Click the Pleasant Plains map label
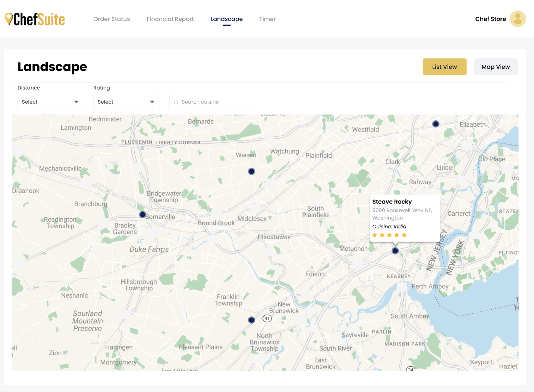Screen dimensions: 534x392 [x=201, y=347]
